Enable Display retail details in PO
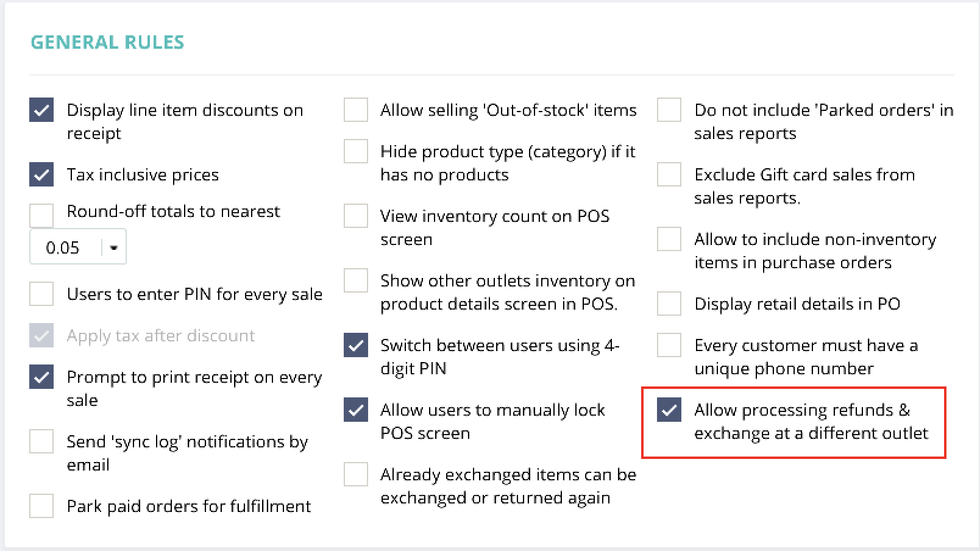 click(x=669, y=304)
